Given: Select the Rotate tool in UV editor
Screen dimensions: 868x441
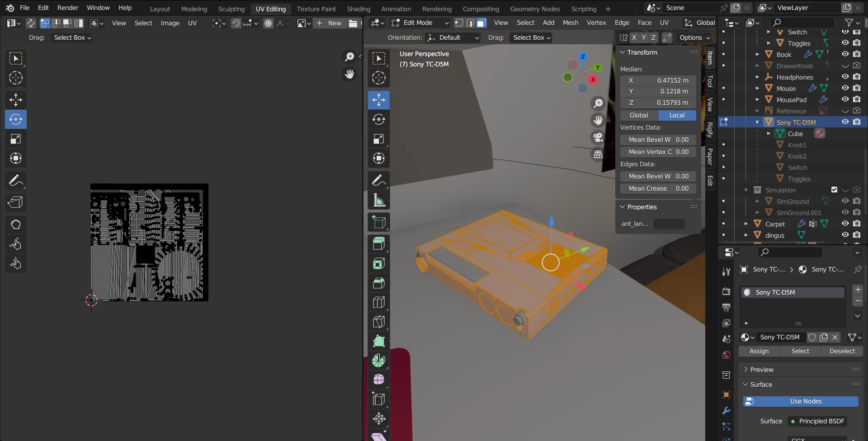Looking at the screenshot, I should click(x=16, y=119).
